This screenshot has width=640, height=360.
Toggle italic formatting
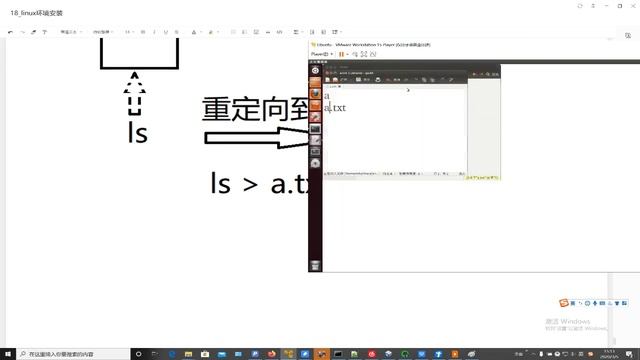coord(154,32)
